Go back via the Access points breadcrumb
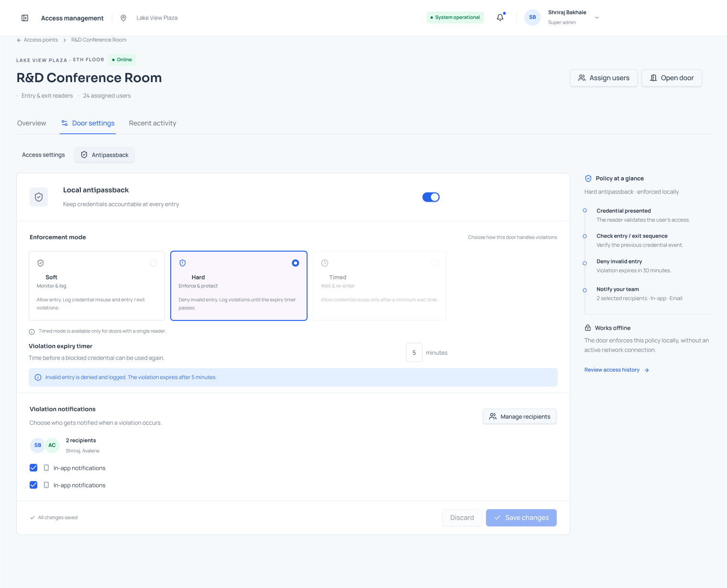The width and height of the screenshot is (727, 588). (41, 40)
